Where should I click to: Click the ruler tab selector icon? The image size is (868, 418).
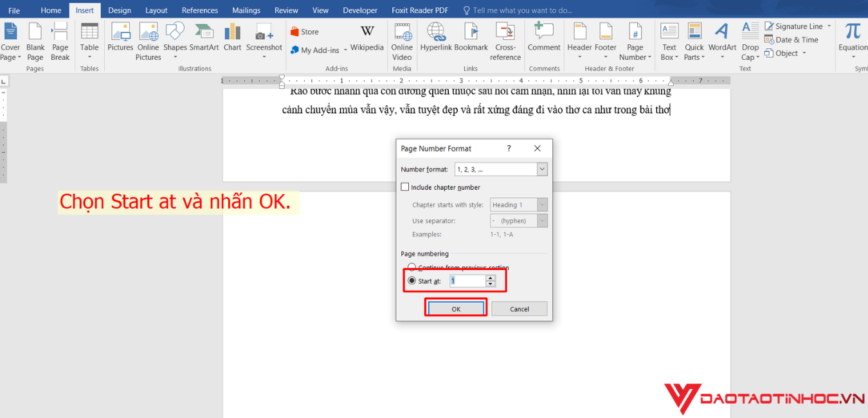(x=3, y=81)
